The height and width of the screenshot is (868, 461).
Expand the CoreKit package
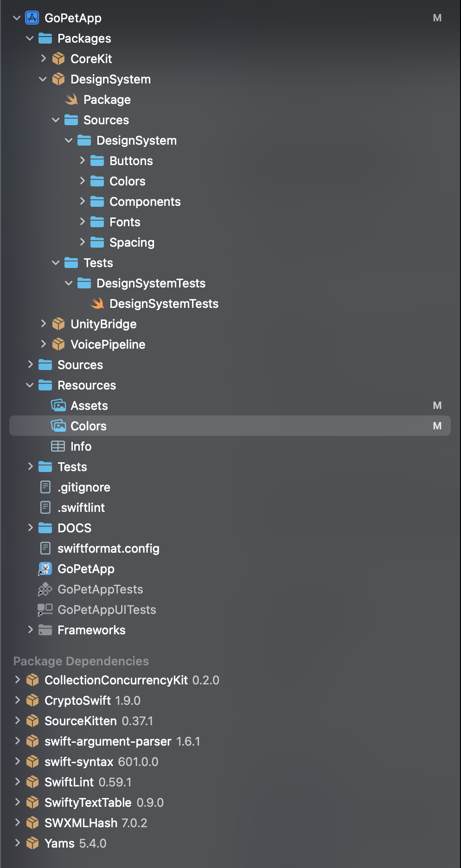(43, 58)
